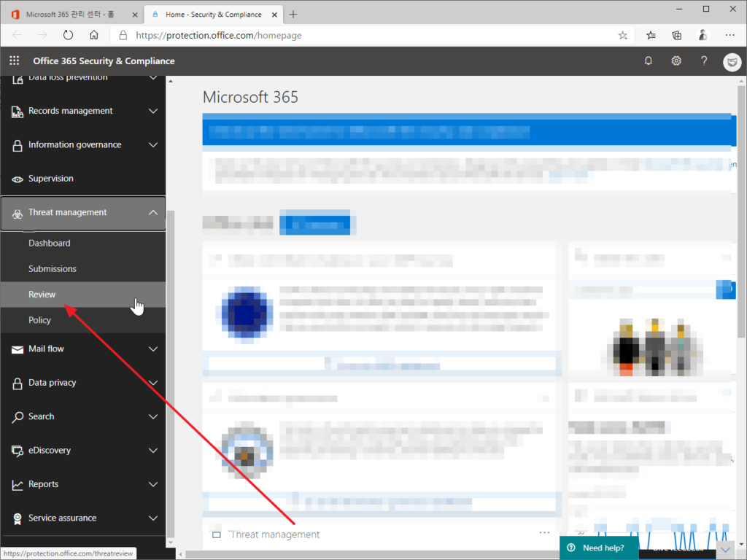Screen dimensions: 747x560
Task: Click the favorites star in the address bar
Action: point(622,35)
